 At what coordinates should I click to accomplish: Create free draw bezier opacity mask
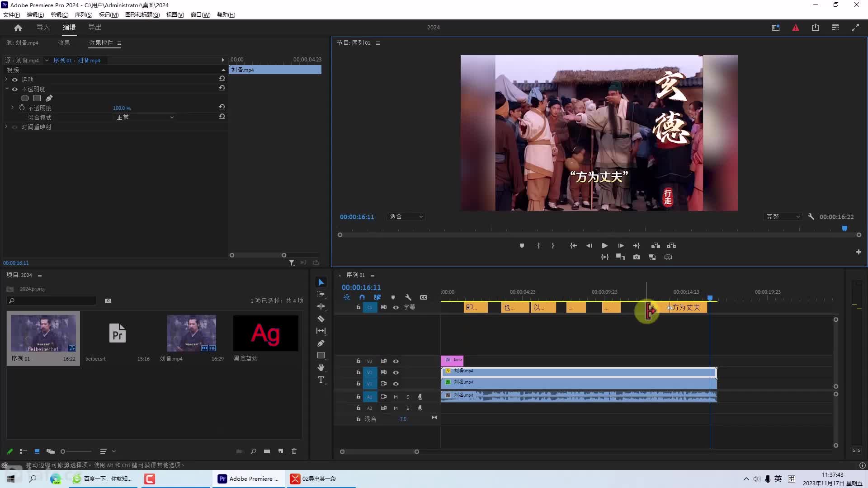[49, 98]
